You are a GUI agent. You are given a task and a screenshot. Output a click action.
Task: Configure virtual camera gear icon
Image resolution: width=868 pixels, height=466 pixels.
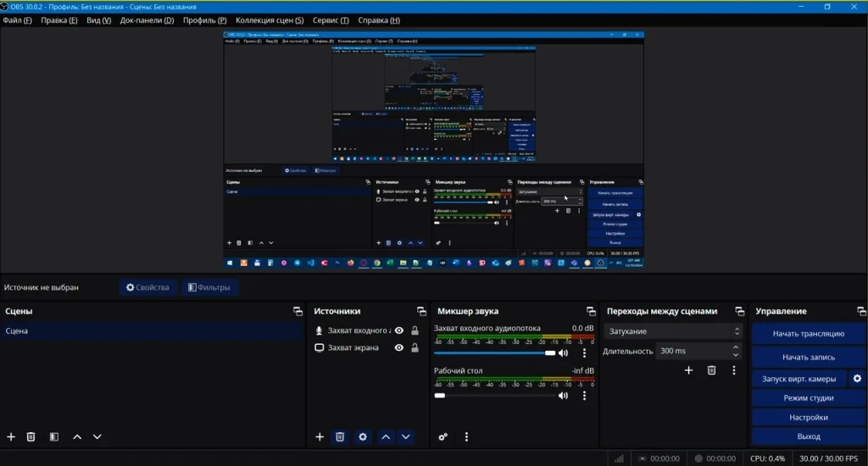click(x=857, y=379)
